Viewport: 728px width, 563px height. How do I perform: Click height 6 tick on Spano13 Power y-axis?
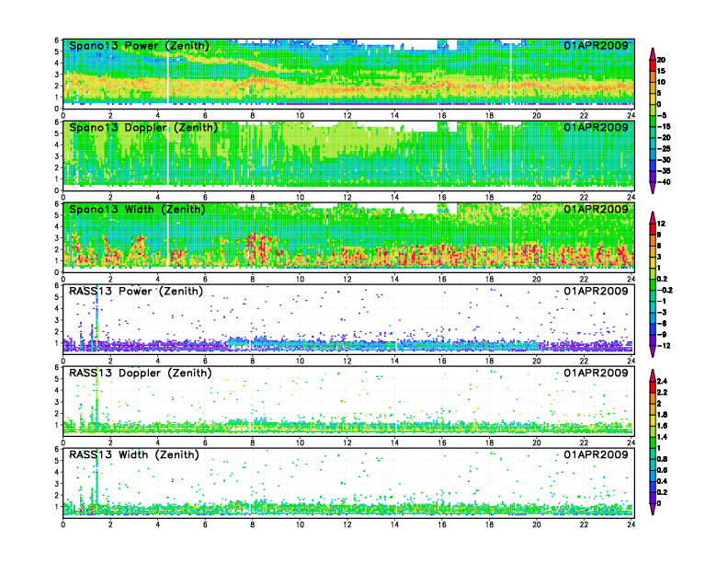[x=57, y=40]
